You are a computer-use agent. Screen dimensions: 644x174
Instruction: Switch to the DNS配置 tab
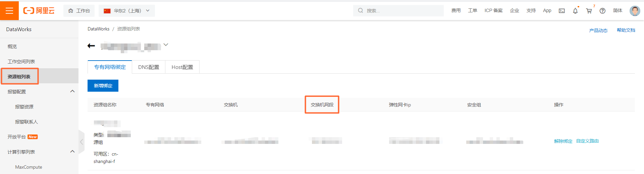149,67
